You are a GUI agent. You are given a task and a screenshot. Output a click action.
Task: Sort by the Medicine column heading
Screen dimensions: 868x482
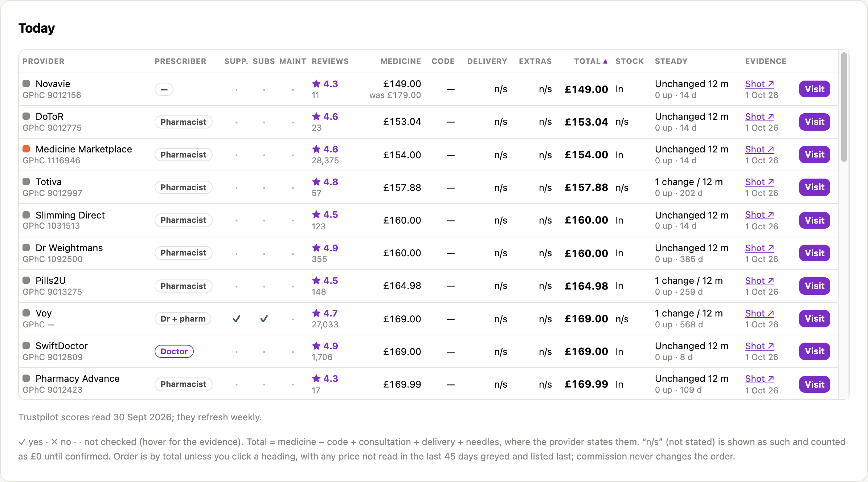pos(401,61)
